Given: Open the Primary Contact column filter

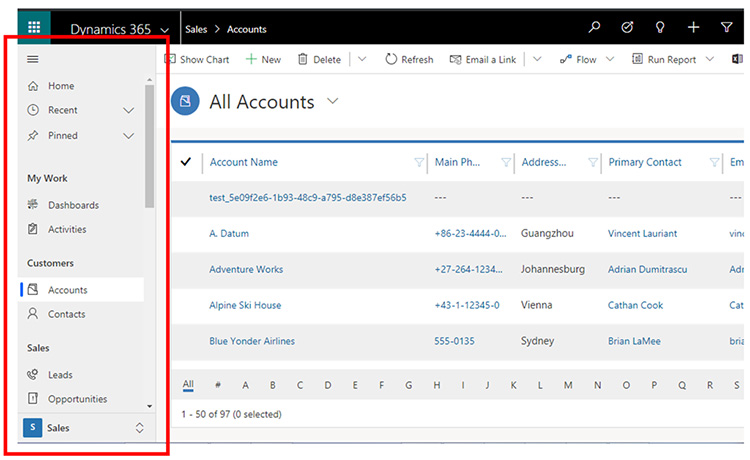Looking at the screenshot, I should 714,162.
